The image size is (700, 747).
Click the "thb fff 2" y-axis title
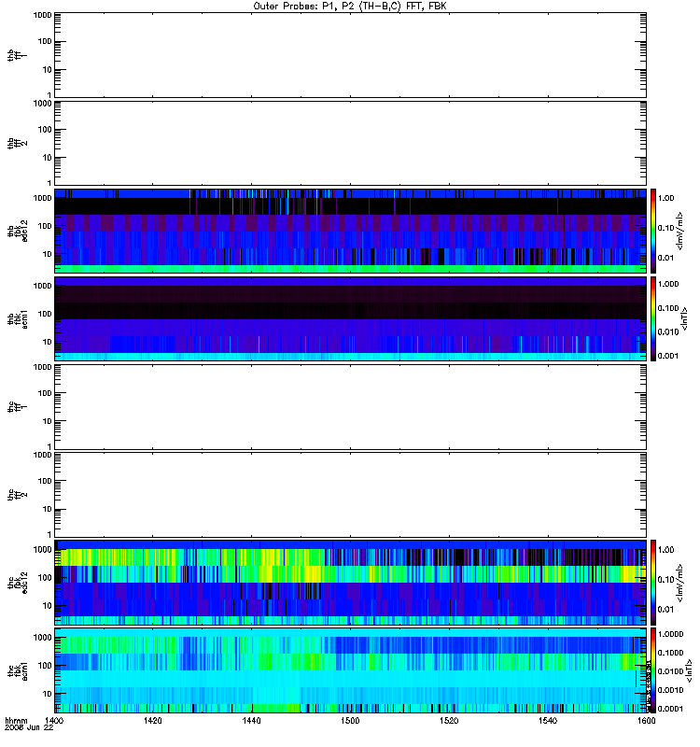(17, 143)
